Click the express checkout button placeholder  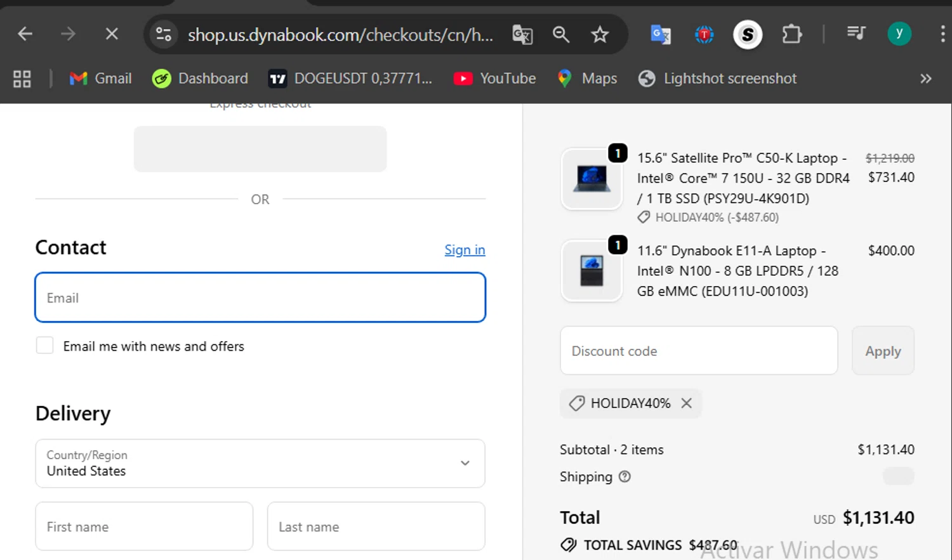click(260, 149)
